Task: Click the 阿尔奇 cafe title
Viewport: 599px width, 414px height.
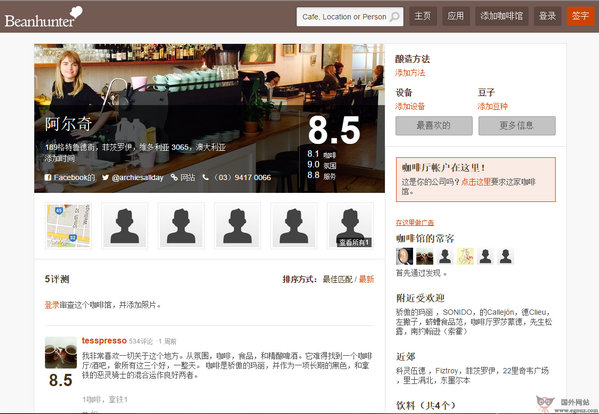Action: click(68, 124)
